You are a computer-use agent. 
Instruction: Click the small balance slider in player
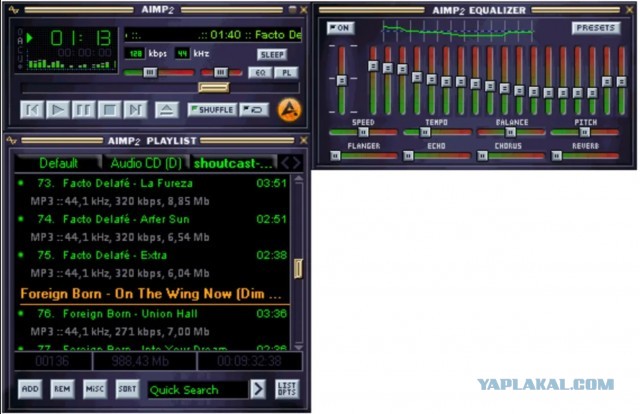[220, 73]
